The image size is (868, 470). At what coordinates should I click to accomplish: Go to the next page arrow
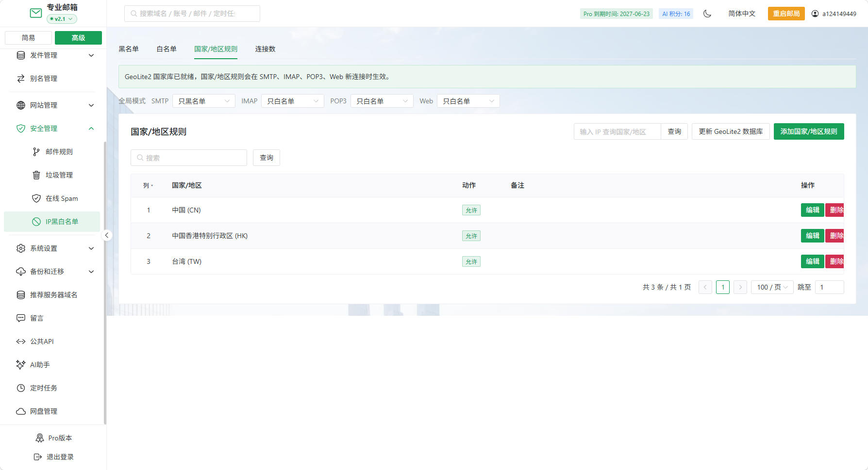pyautogui.click(x=740, y=287)
